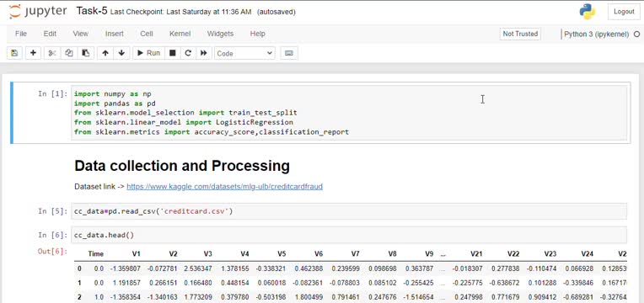Interrupt the kernel with the stop icon
Screen dimensions: 644x303
[x=173, y=53]
